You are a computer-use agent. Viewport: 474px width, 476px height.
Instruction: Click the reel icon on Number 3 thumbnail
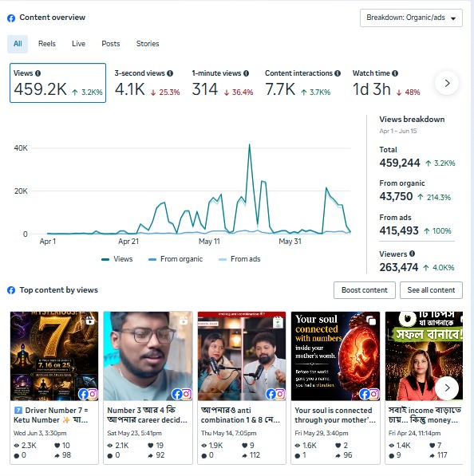pos(184,321)
